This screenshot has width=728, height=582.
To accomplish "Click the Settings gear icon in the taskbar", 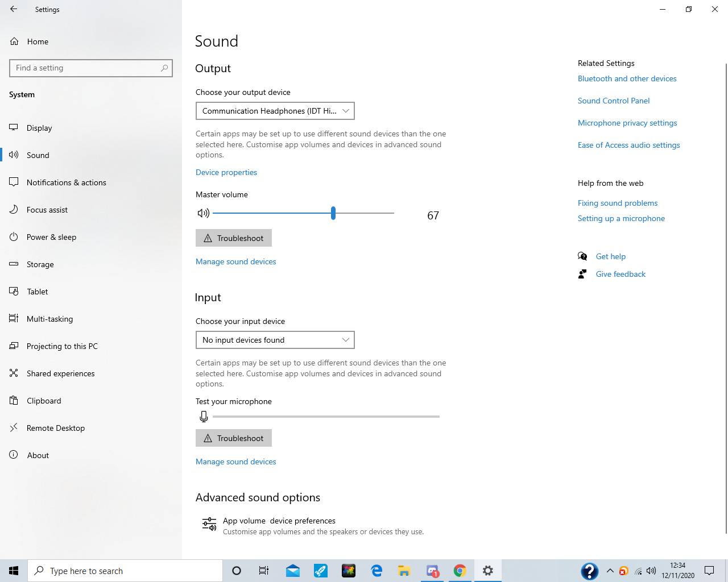I will (488, 571).
